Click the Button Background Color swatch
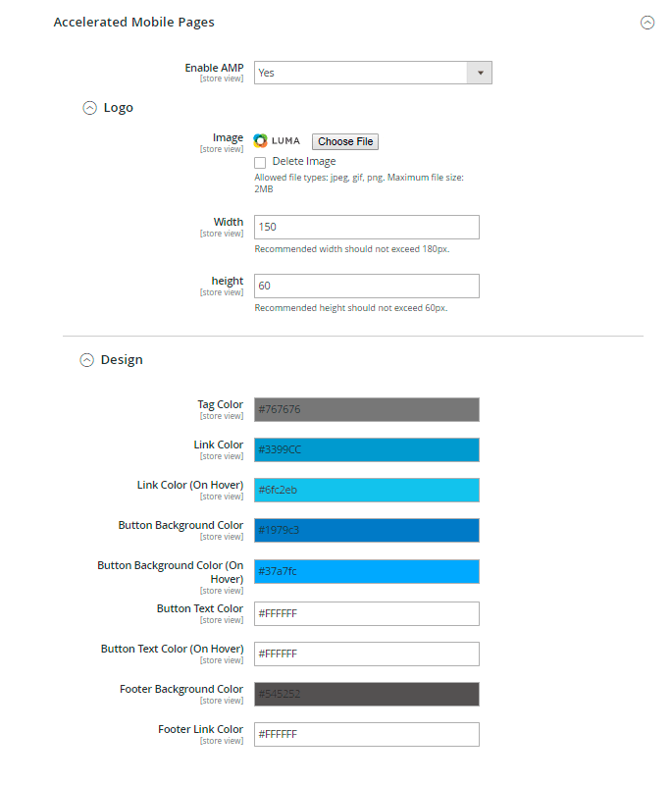672x785 pixels. pos(366,530)
